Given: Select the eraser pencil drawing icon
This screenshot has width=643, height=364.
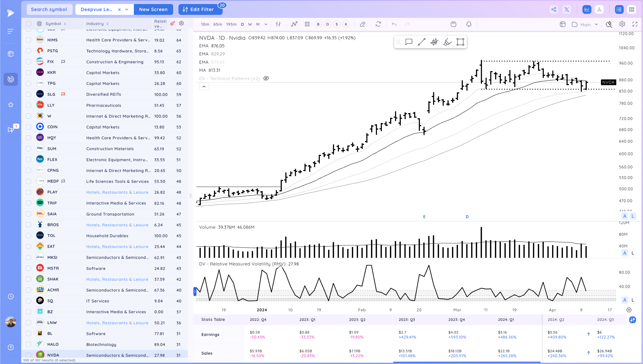Looking at the screenshot, I should tap(362, 24).
